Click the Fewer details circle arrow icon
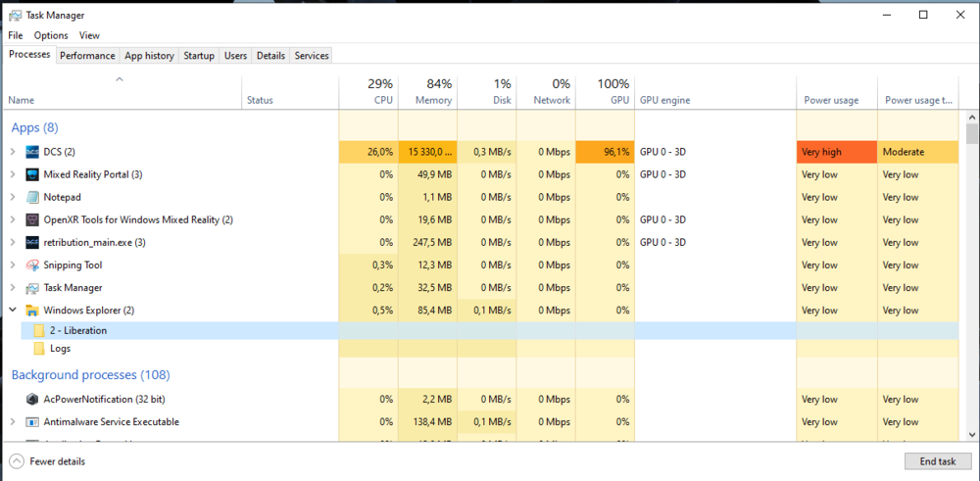 [x=17, y=461]
